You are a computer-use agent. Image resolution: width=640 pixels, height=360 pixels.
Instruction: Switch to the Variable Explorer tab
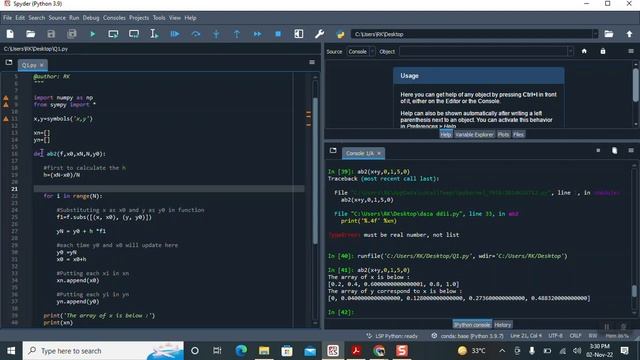point(474,134)
